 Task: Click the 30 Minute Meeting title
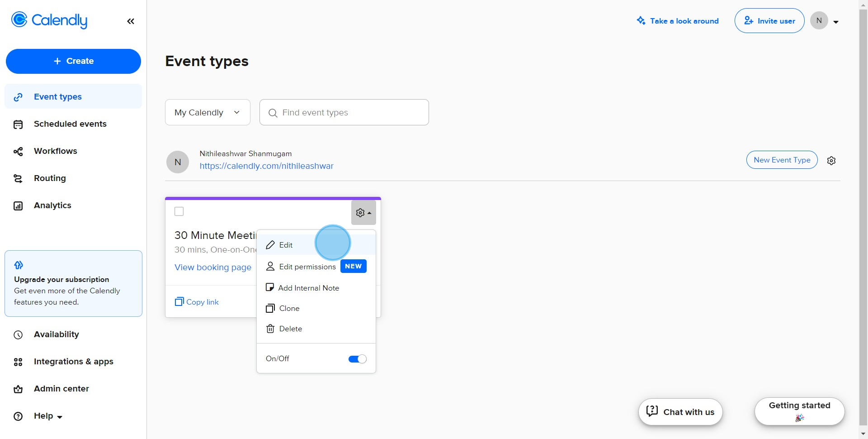(x=215, y=235)
